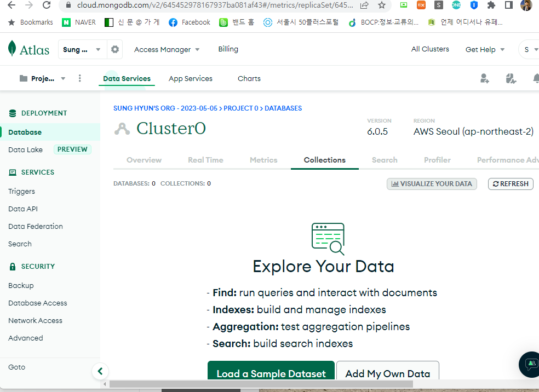Click the DEPLOYMENT database stack icon
This screenshot has width=539, height=392.
13,113
